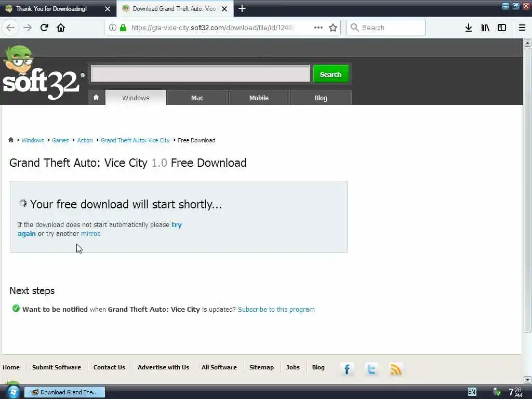Open footer Submit Software link
Viewport: 532px width, 399px height.
pyautogui.click(x=57, y=367)
